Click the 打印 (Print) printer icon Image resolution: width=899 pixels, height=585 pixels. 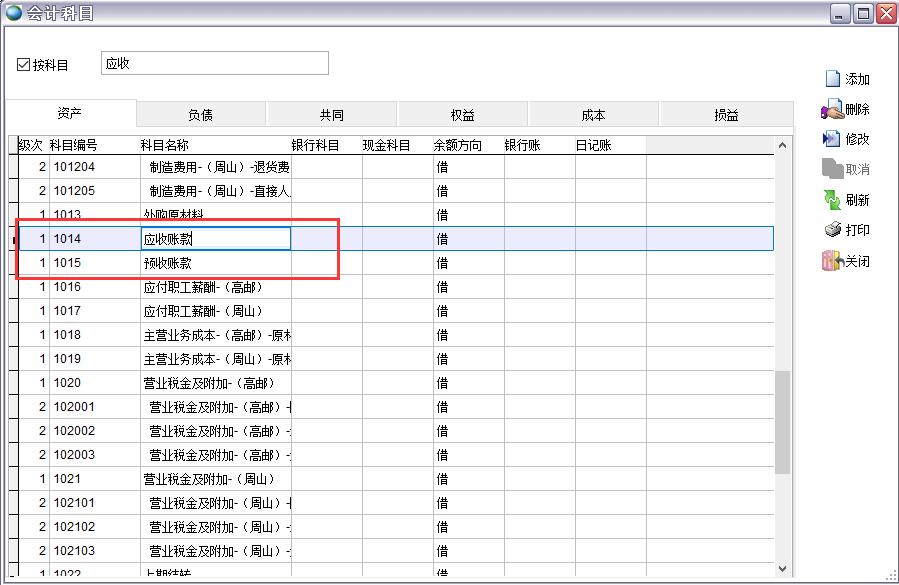tap(832, 230)
